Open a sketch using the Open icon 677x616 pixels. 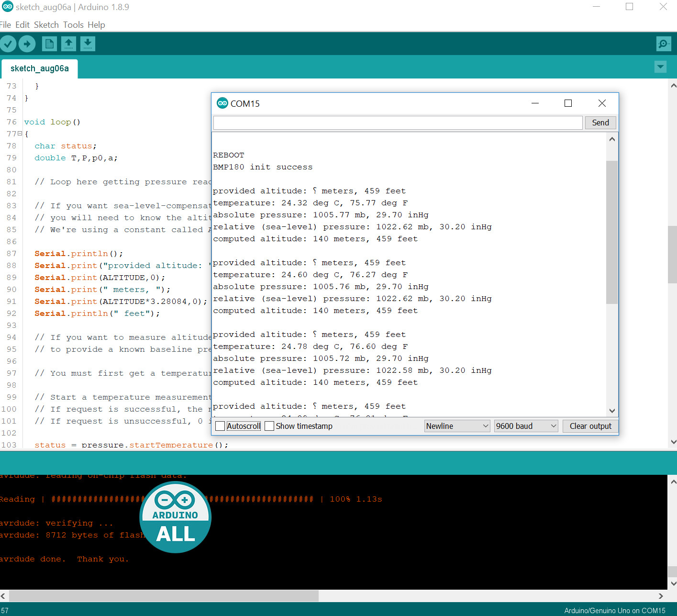click(x=68, y=44)
